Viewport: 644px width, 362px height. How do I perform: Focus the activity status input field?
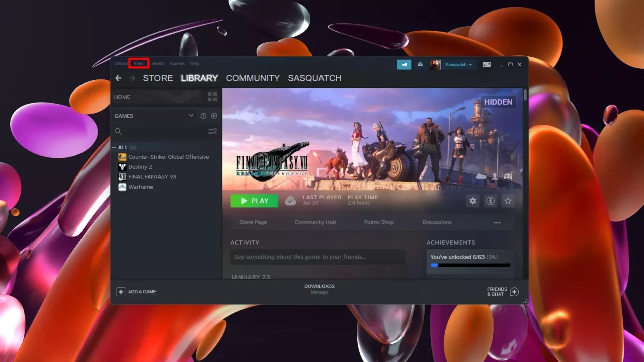pyautogui.click(x=318, y=257)
